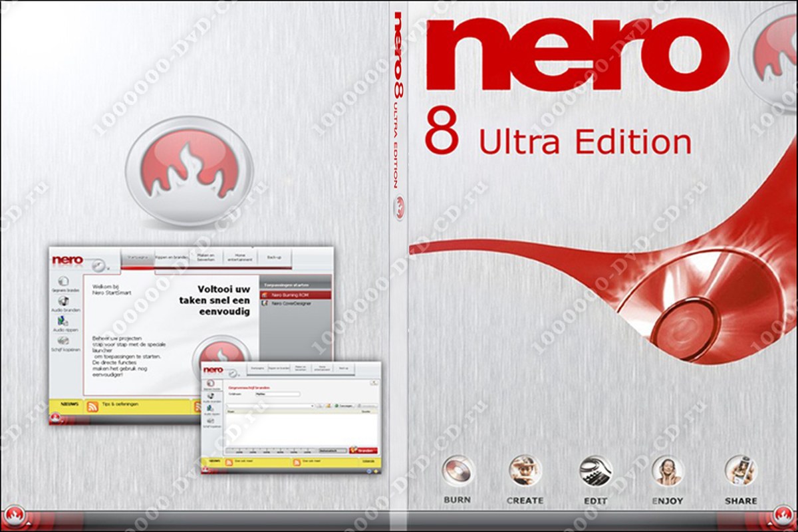Click the Audio branden sidebar icon
This screenshot has width=798, height=532.
click(64, 303)
